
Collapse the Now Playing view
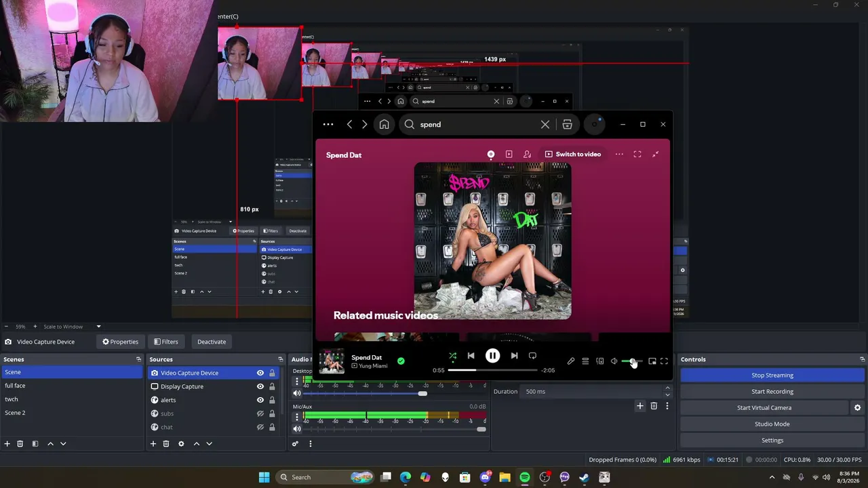coord(655,155)
